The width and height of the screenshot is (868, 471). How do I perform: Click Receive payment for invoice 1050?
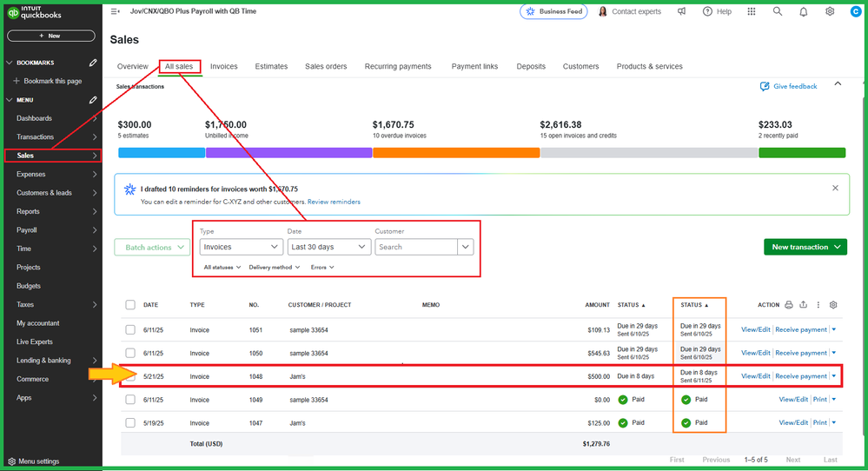[801, 353]
